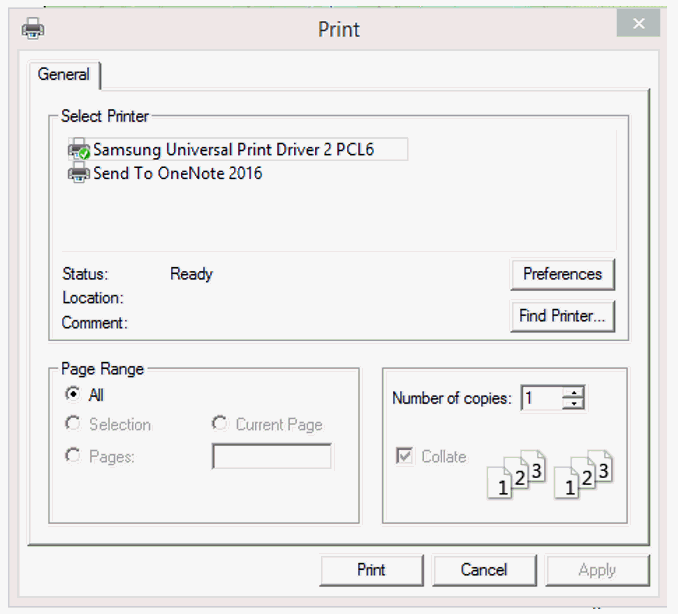
Task: Select the All page range option
Action: click(x=73, y=395)
